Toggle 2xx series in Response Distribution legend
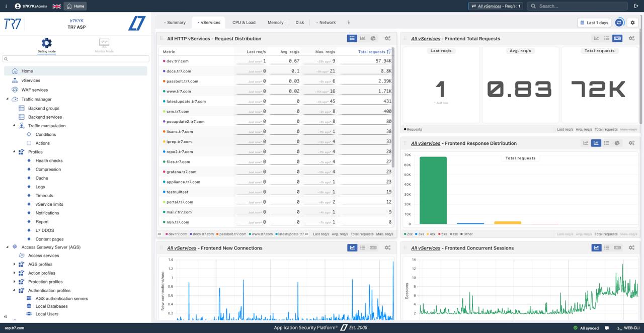This screenshot has height=333, width=644. point(408,234)
